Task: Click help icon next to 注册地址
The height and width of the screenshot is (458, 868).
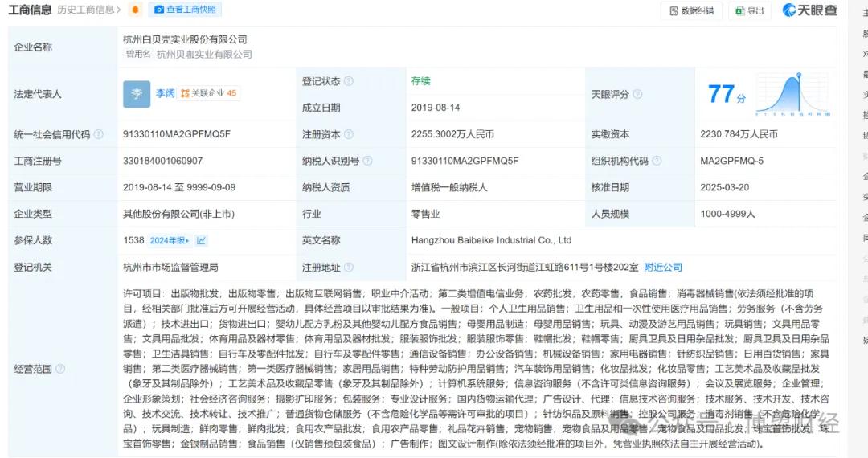Action: [x=348, y=267]
